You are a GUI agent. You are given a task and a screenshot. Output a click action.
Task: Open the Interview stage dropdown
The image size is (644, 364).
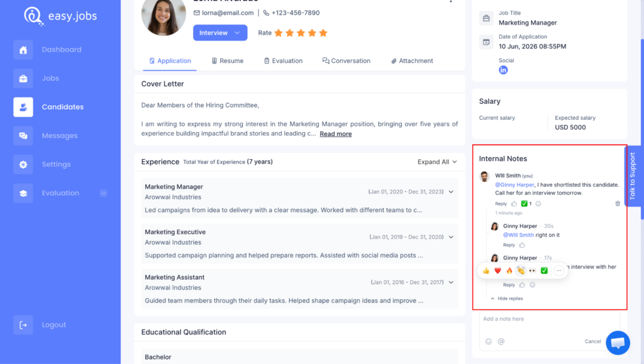tap(220, 33)
